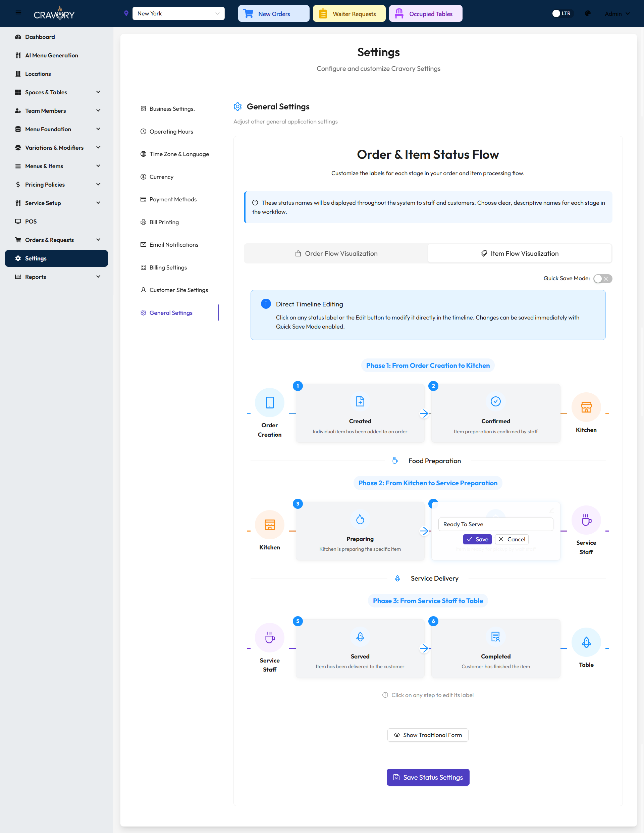644x833 pixels.
Task: Expand Service Setup menu
Action: 56,203
